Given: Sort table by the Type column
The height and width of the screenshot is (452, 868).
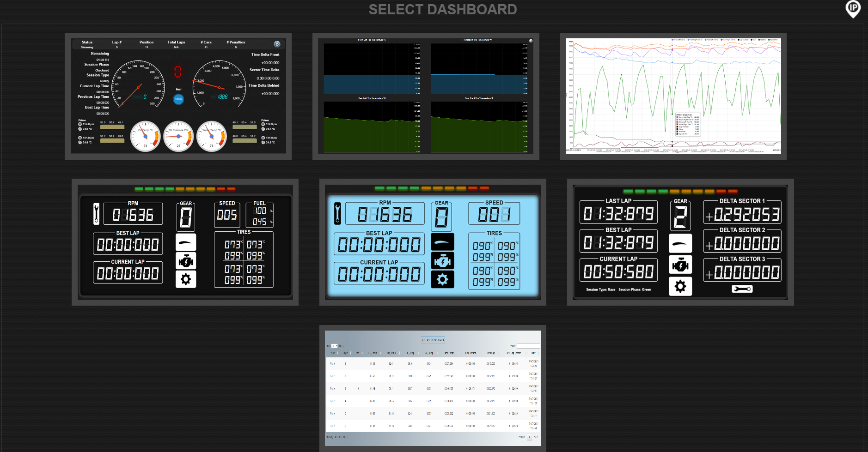Looking at the screenshot, I should tap(333, 353).
